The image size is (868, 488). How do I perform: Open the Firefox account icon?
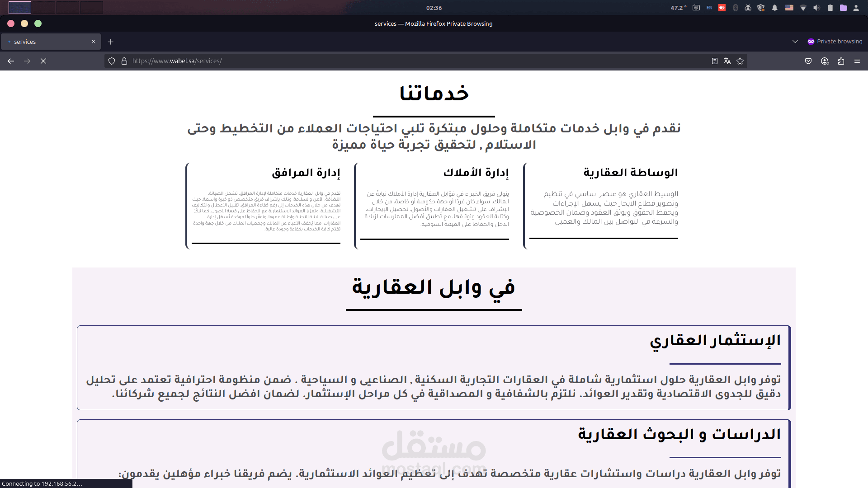[x=825, y=61]
